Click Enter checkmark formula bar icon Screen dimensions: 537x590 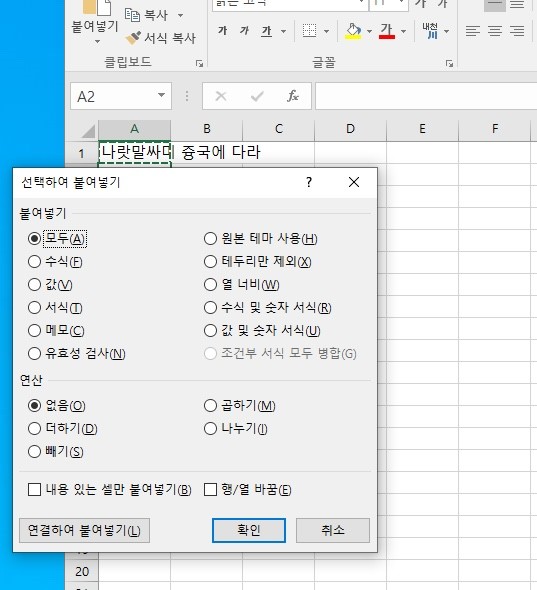tap(257, 96)
